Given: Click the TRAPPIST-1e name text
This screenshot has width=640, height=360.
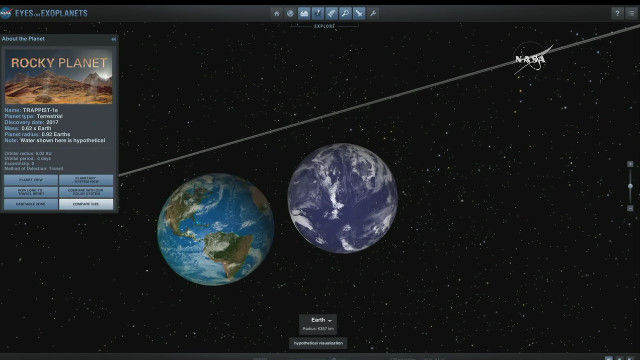Looking at the screenshot, I should coord(40,110).
